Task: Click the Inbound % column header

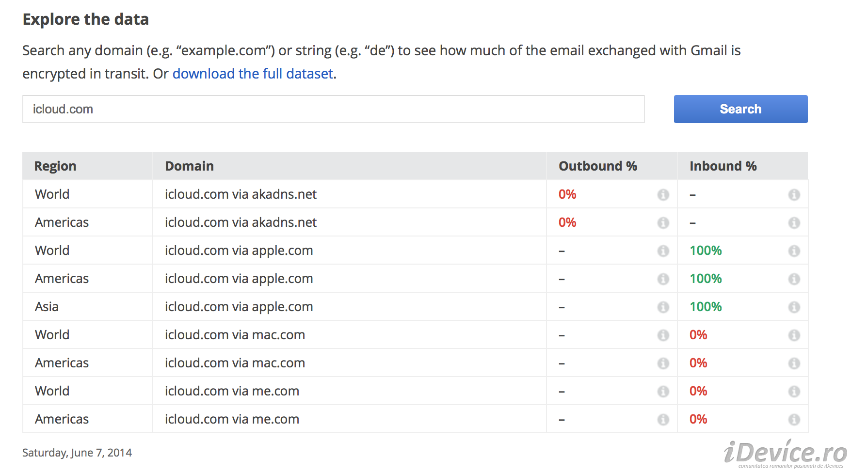Action: pos(723,166)
